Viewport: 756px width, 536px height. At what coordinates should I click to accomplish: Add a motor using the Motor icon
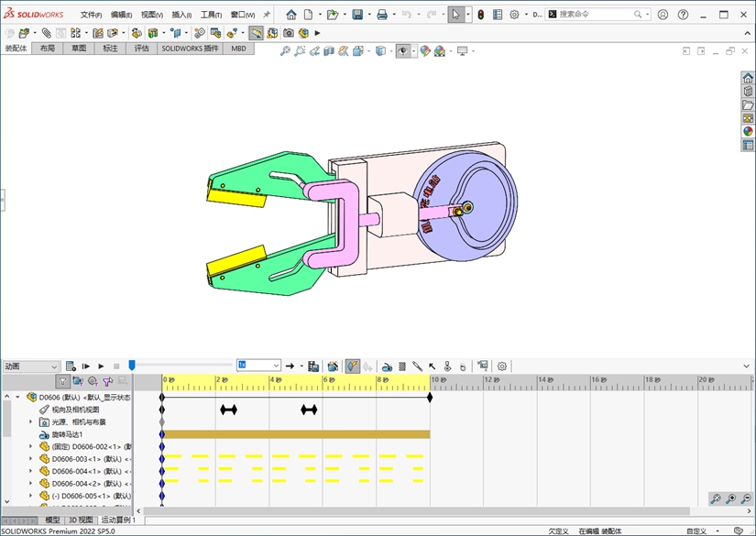[387, 366]
